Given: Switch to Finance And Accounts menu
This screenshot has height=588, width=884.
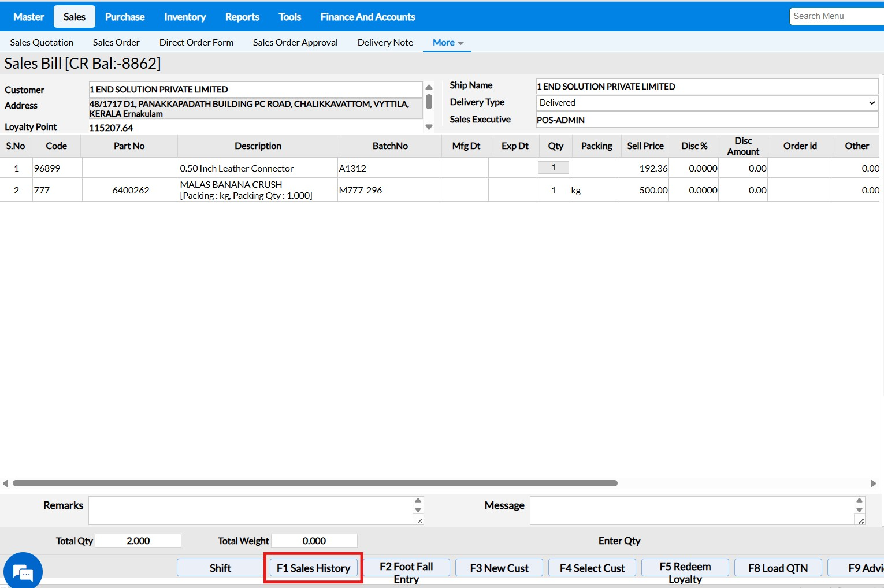Looking at the screenshot, I should point(367,17).
